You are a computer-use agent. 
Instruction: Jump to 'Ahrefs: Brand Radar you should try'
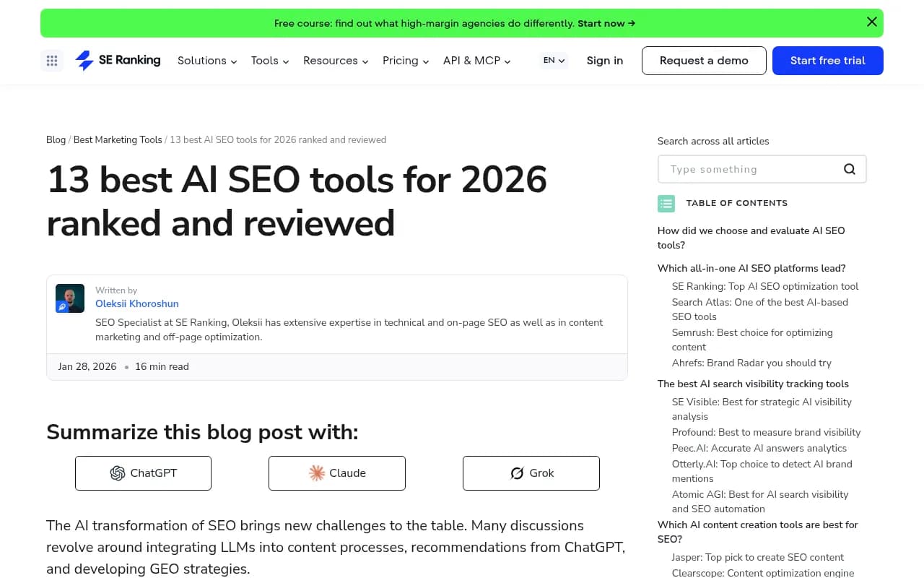pyautogui.click(x=751, y=363)
